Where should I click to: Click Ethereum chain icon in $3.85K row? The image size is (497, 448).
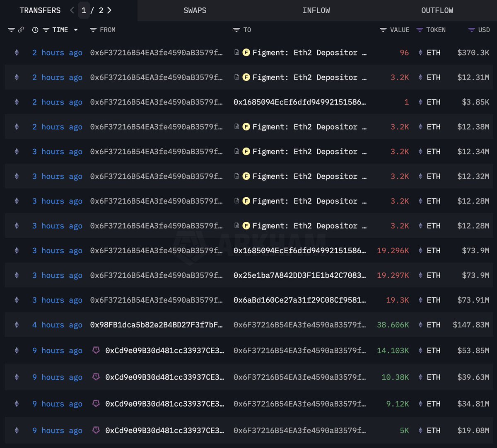(x=17, y=102)
